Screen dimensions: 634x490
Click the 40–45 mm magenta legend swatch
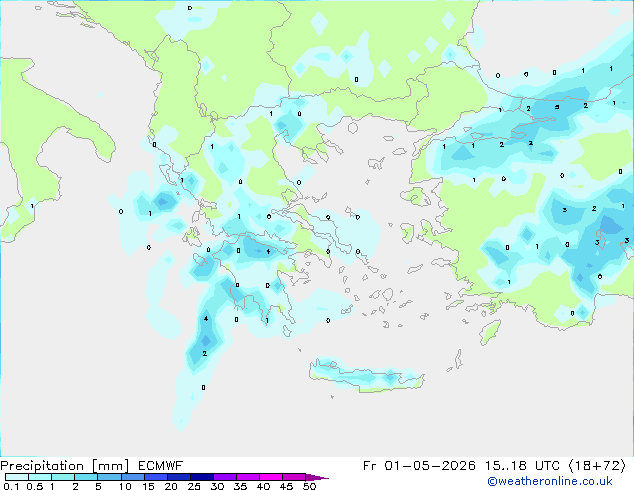click(x=271, y=477)
